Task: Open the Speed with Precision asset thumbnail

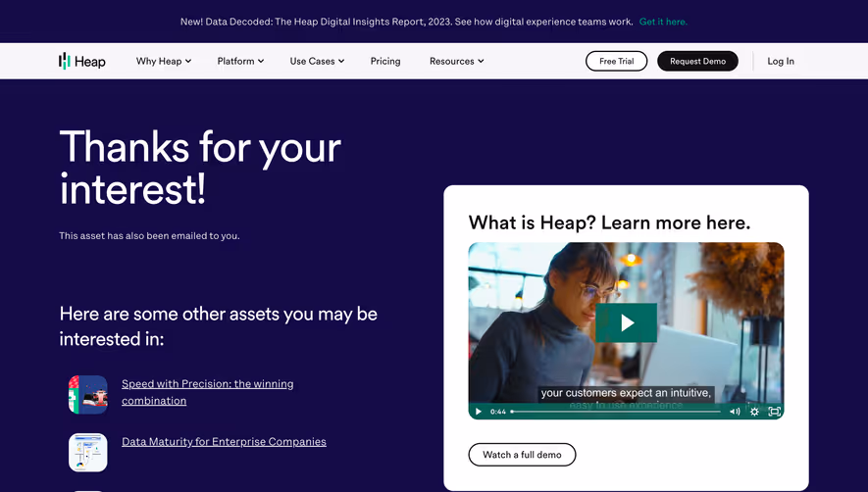Action: 88,395
